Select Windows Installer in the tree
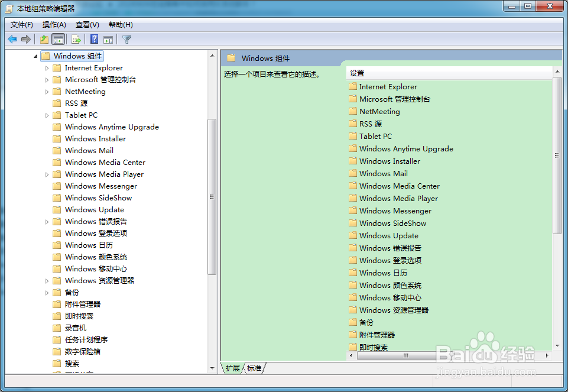The width and height of the screenshot is (568, 392). pyautogui.click(x=95, y=139)
